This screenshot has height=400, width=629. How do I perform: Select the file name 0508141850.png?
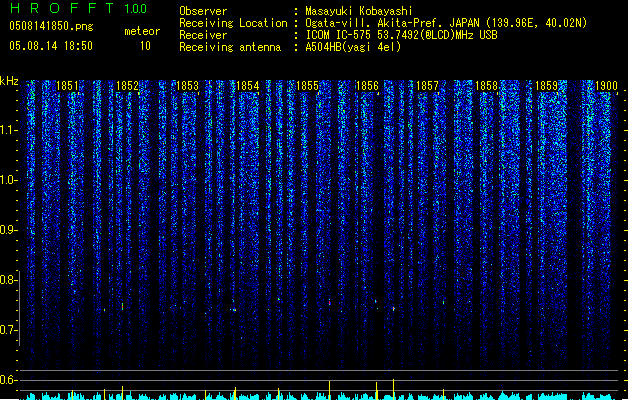(51, 26)
